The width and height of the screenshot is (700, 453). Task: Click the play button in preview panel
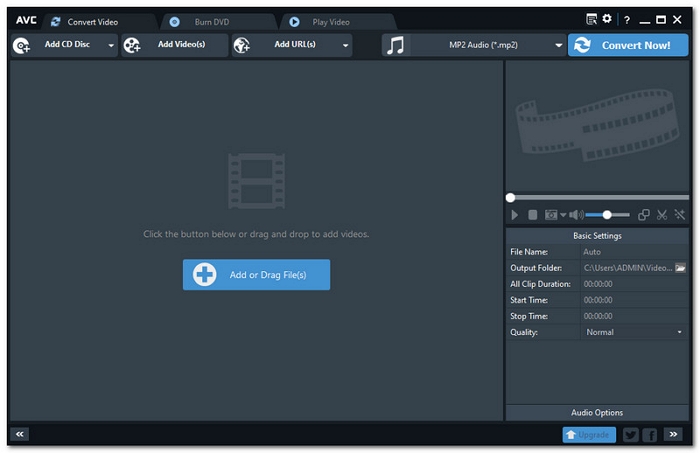point(515,215)
